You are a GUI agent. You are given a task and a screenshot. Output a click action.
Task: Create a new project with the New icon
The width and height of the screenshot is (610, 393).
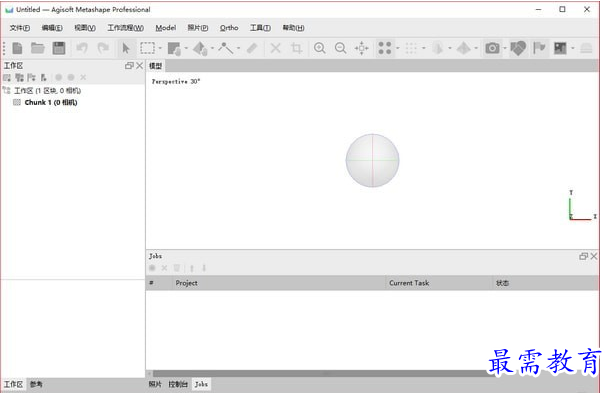pos(17,48)
